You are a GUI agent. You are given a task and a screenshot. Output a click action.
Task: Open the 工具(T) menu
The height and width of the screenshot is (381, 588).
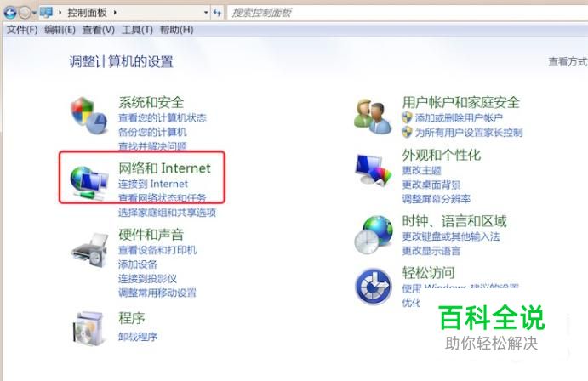[x=137, y=30]
